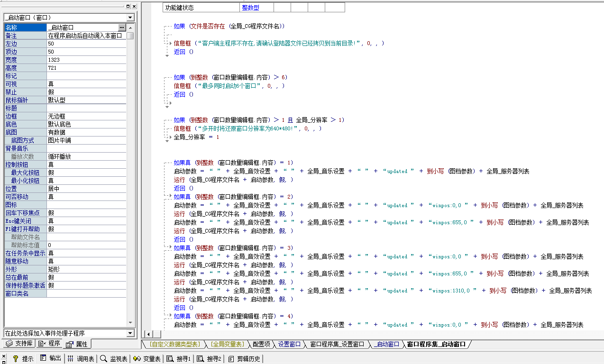Click the 信息框 “最多同时启动6个窗口” line
Image resolution: width=604 pixels, height=364 pixels.
tap(229, 86)
